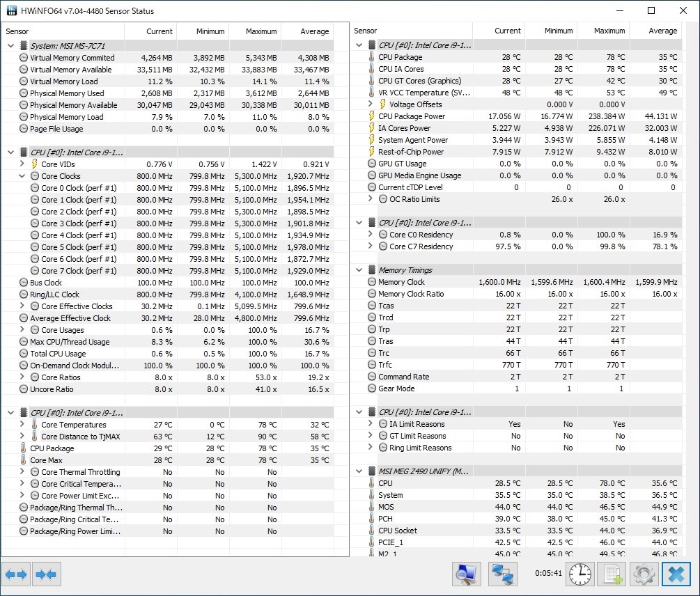The image size is (700, 596).
Task: Collapse the Memory Timings group
Action: (359, 270)
